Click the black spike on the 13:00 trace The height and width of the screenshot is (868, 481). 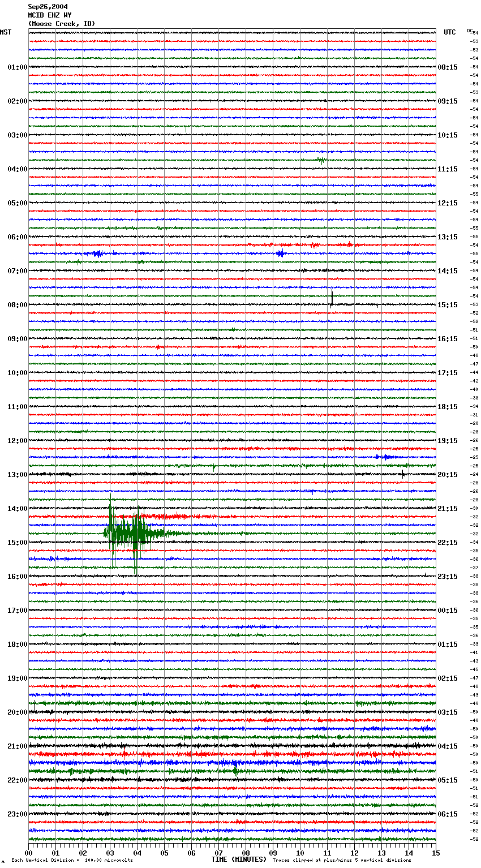[403, 474]
